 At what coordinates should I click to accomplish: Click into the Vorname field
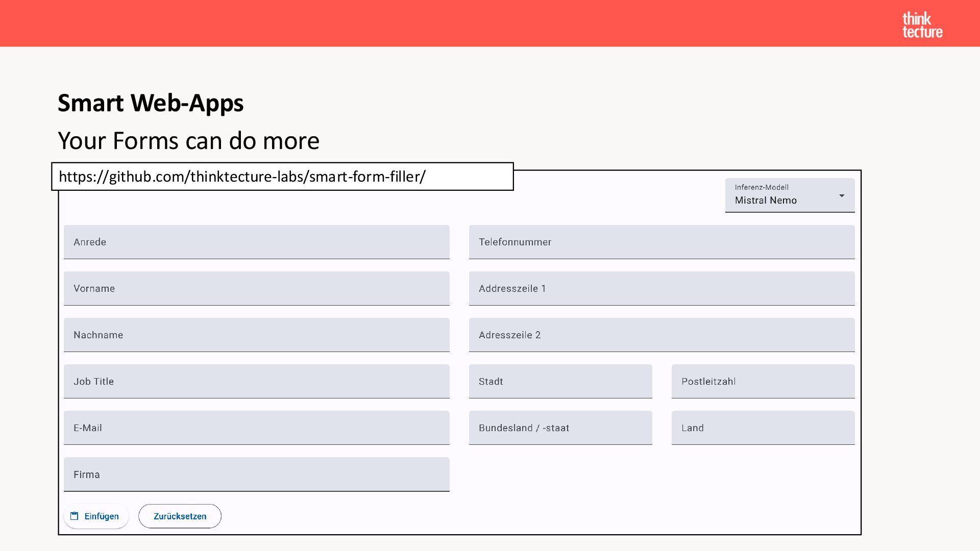tap(256, 288)
